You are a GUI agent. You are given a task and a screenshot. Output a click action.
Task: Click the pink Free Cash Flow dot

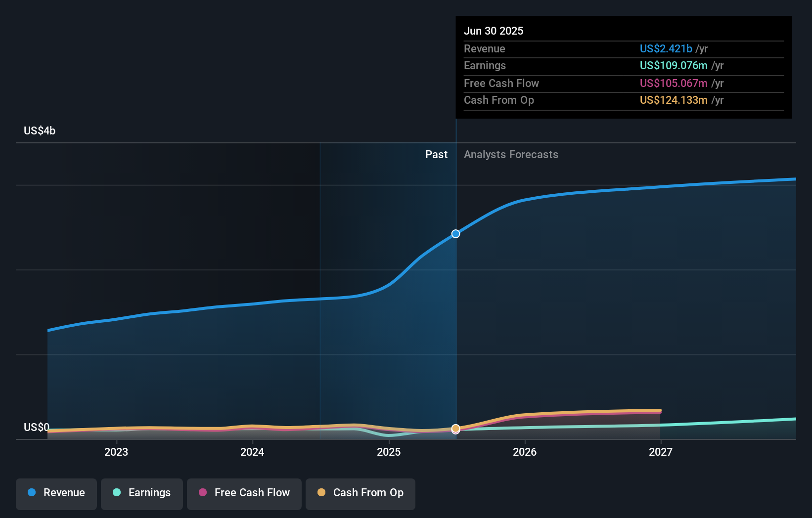[203, 493]
